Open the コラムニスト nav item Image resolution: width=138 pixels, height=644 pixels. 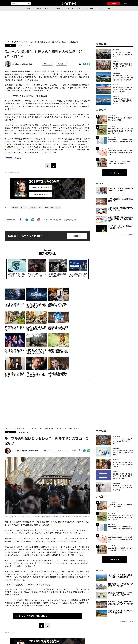pos(69,8)
